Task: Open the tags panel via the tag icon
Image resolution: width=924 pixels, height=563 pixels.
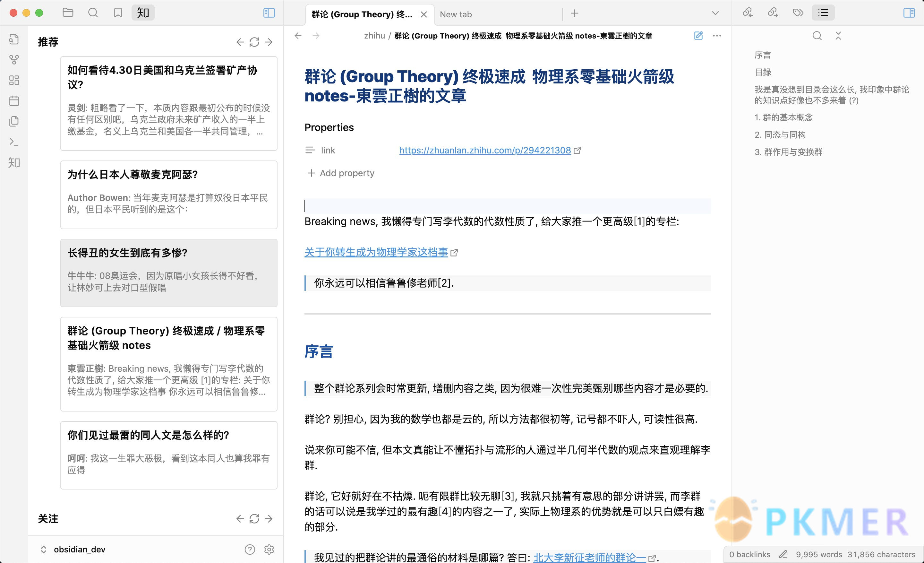Action: [x=798, y=13]
